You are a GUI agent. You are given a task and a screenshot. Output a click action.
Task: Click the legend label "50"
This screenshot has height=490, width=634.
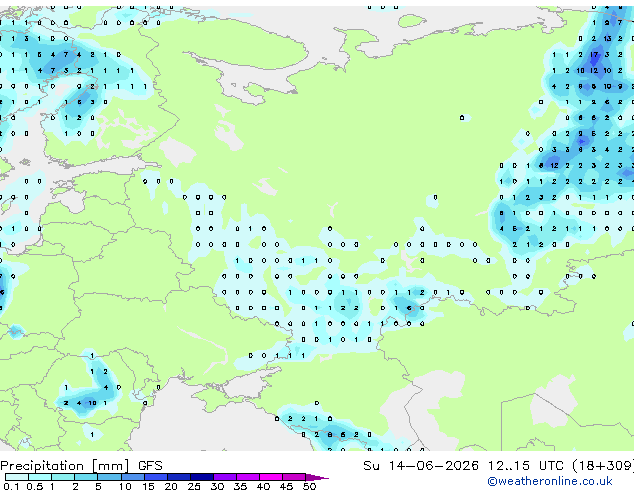(x=309, y=486)
